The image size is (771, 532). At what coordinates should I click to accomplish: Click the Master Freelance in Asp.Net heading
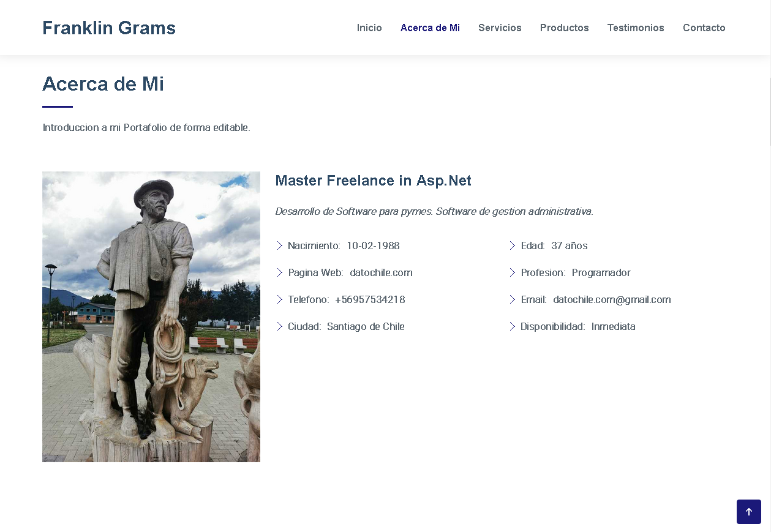[373, 181]
